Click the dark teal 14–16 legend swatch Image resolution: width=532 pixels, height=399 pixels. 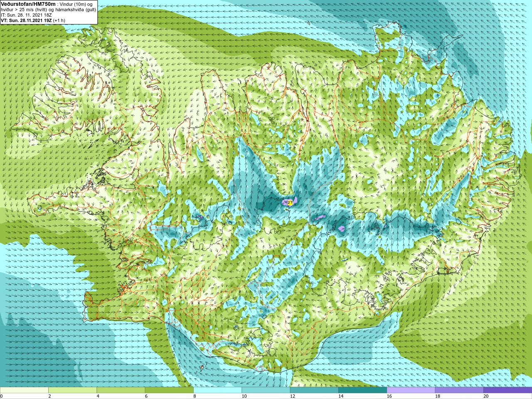[362, 390]
